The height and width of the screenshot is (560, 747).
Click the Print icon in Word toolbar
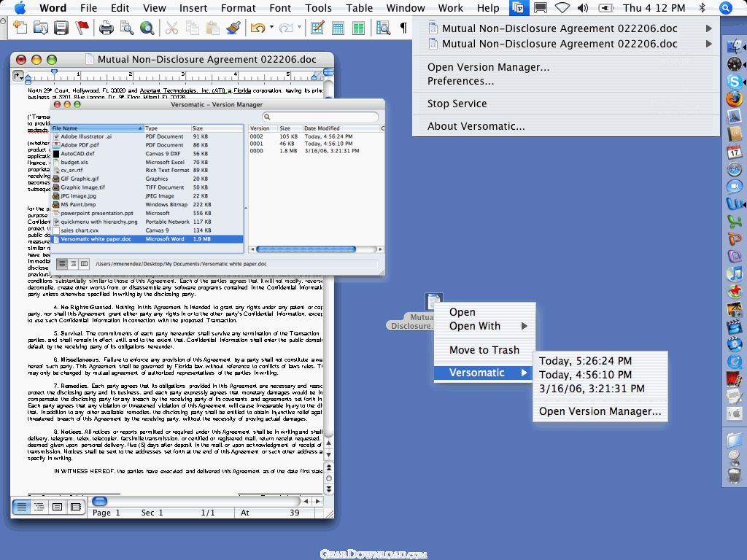click(107, 28)
